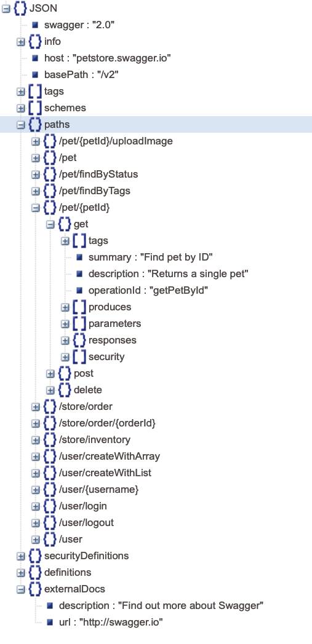Select the /store/order/{orderId} item

tap(107, 423)
